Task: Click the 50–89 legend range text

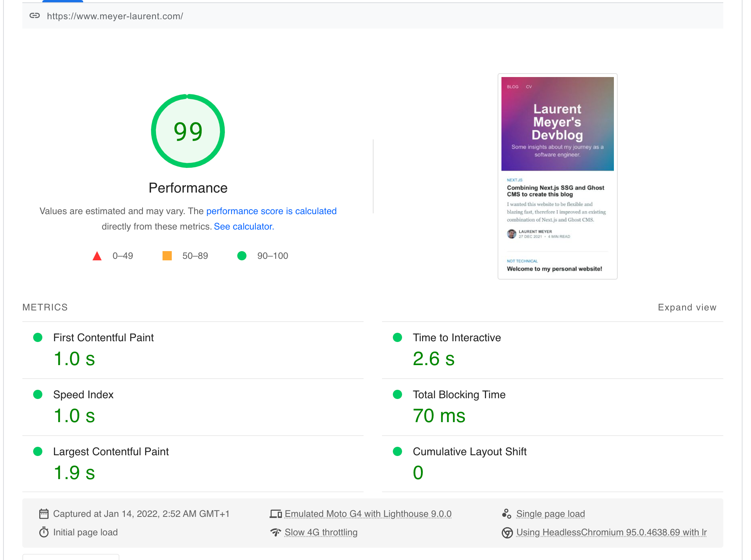Action: [x=195, y=256]
